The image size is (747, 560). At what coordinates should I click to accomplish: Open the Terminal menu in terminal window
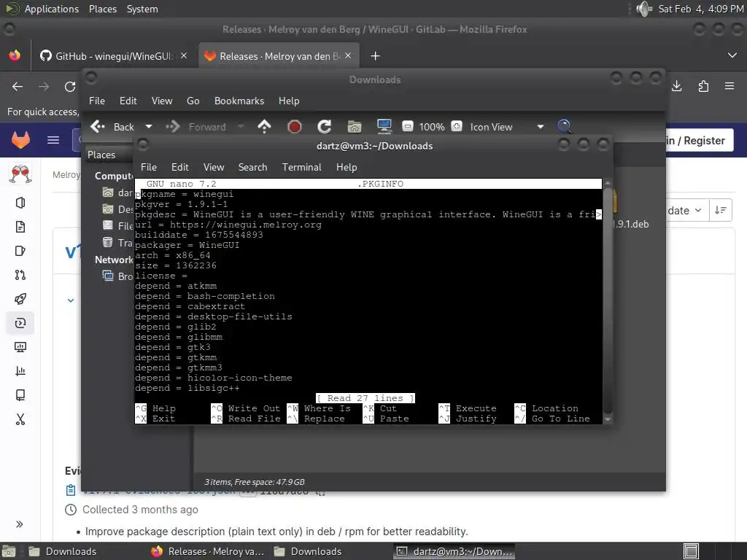coord(301,167)
